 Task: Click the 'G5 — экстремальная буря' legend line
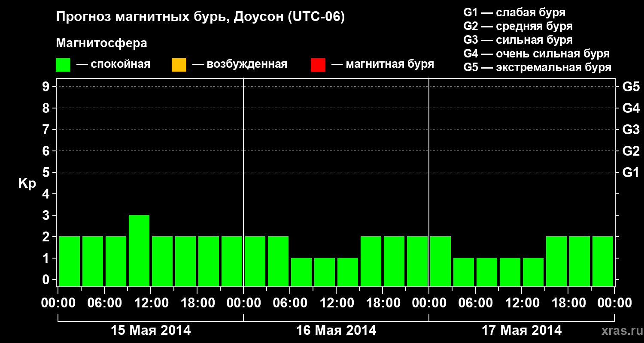point(538,67)
